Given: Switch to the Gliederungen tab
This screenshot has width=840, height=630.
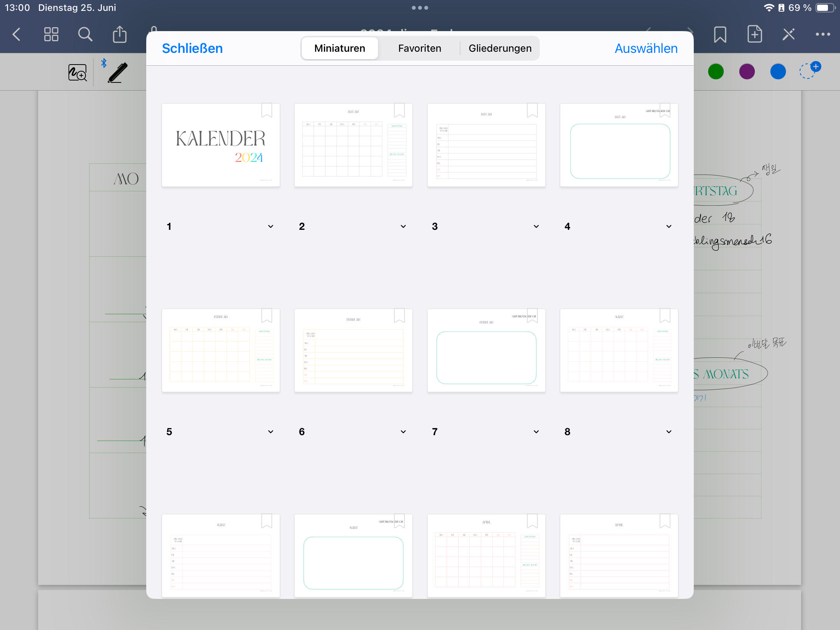Looking at the screenshot, I should [500, 48].
